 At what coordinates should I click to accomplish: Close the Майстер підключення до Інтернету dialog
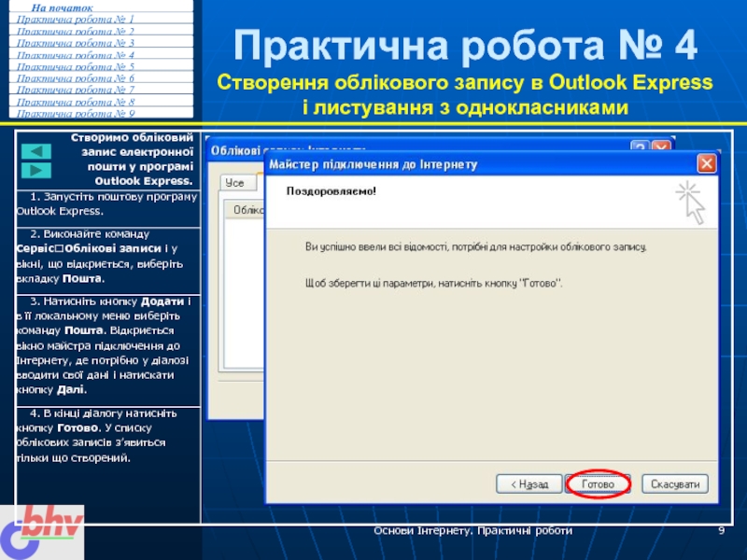coord(707,164)
